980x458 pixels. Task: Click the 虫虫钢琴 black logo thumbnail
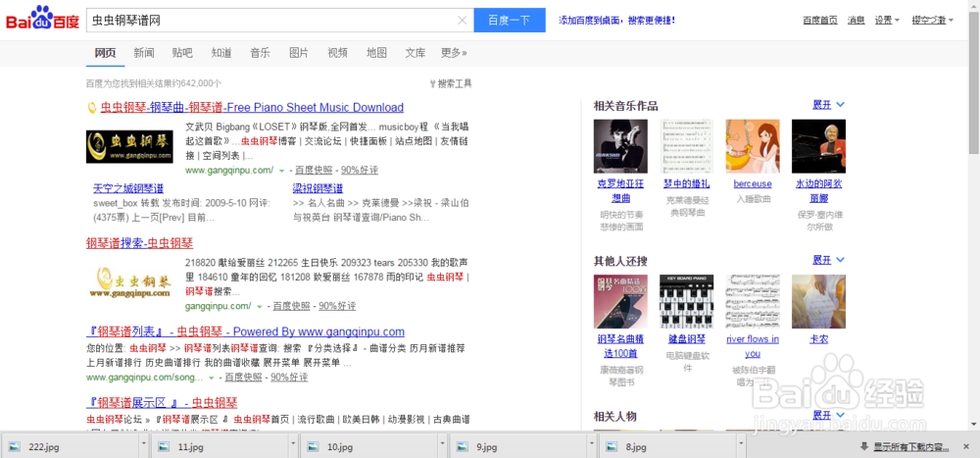tap(129, 146)
